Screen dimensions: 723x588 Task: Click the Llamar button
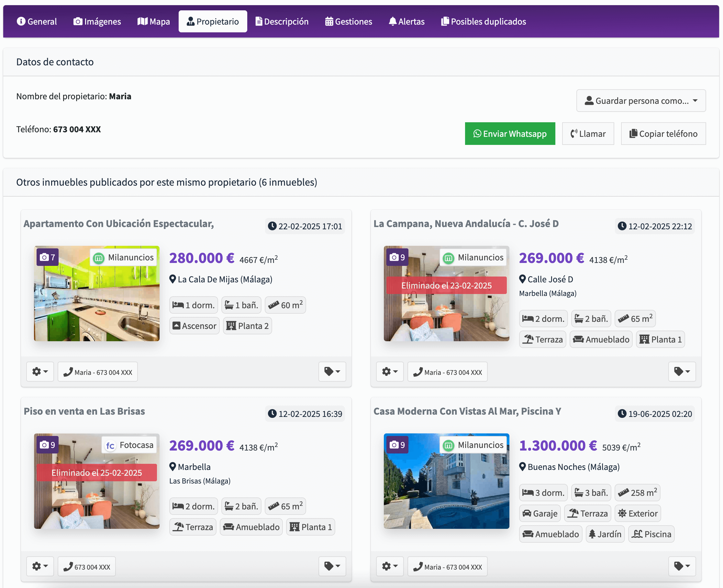[x=587, y=134]
